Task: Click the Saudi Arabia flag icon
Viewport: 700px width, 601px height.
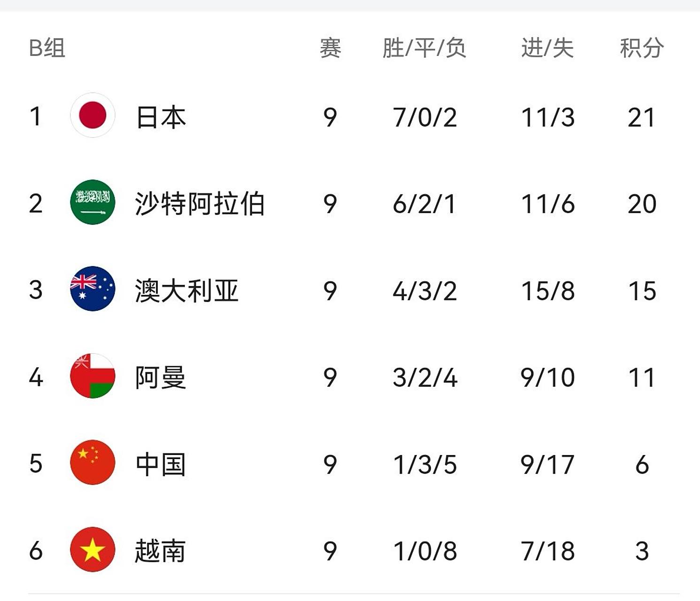Action: [x=92, y=202]
